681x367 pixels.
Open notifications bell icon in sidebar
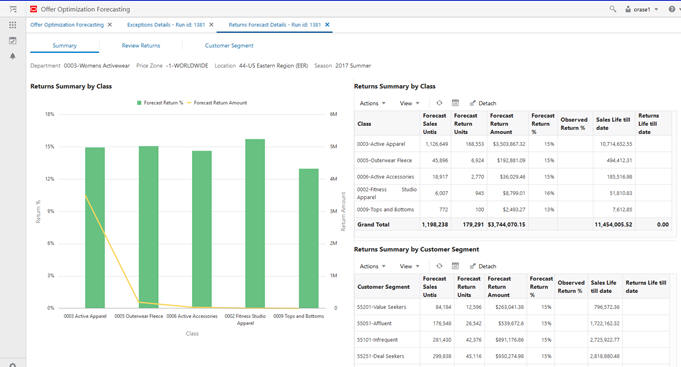pyautogui.click(x=13, y=56)
